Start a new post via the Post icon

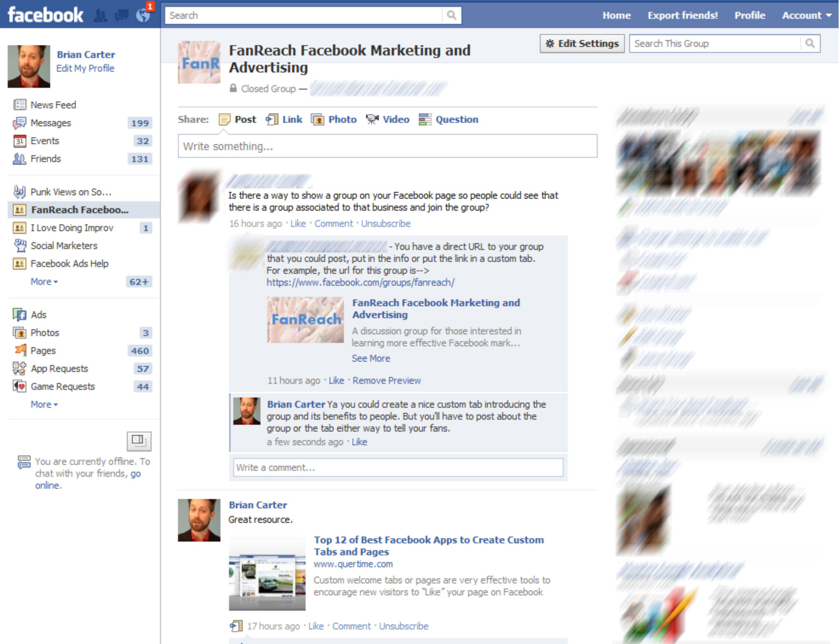(225, 120)
